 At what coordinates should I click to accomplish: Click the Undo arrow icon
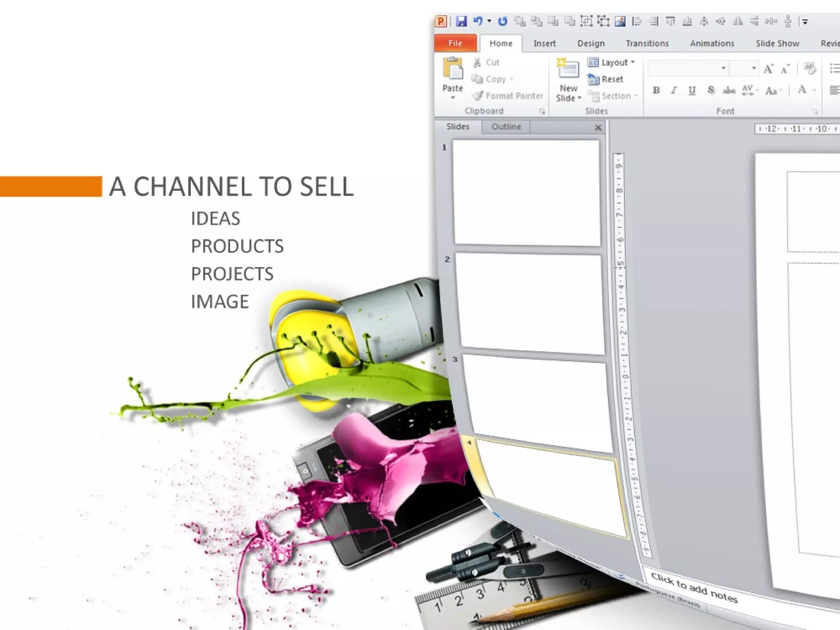point(477,21)
